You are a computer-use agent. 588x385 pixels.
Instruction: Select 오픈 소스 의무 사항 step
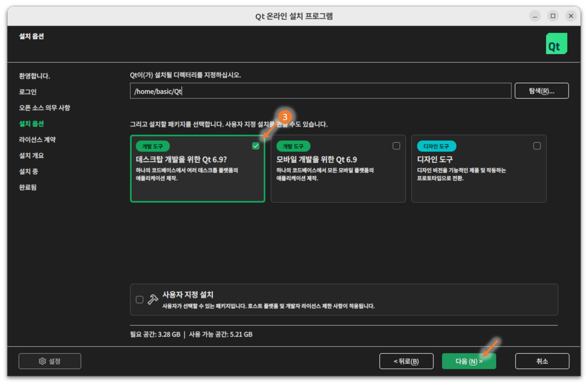(45, 108)
